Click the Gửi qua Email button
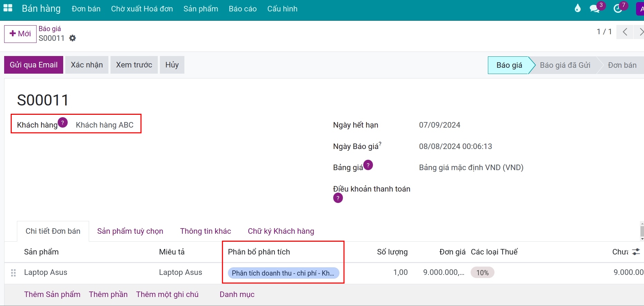The width and height of the screenshot is (644, 306). [x=33, y=65]
